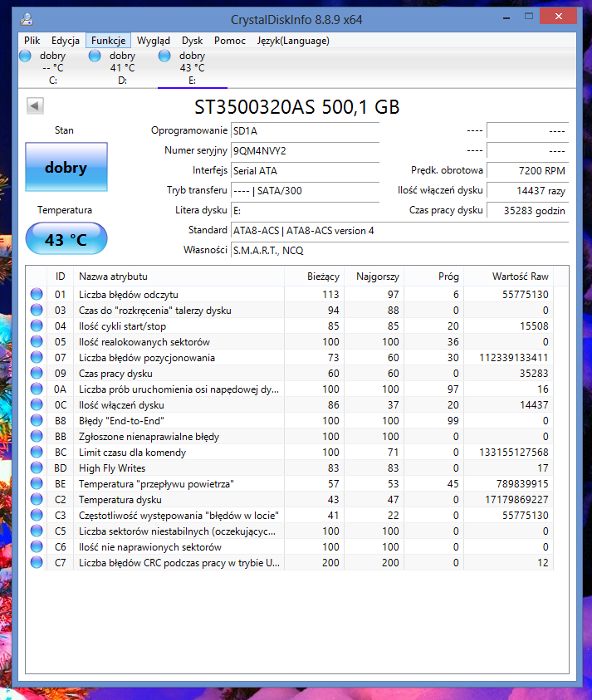Click status orb for drive C:
The height and width of the screenshot is (700, 592).
[26, 56]
